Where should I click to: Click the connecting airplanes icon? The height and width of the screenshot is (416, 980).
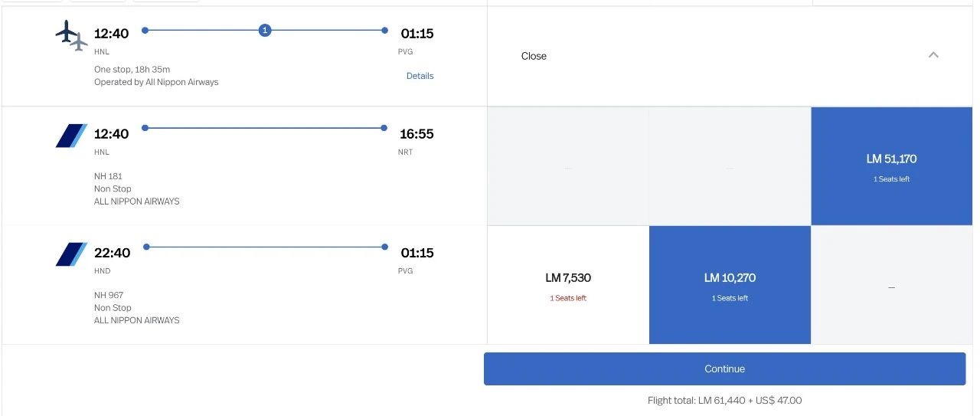[x=72, y=35]
